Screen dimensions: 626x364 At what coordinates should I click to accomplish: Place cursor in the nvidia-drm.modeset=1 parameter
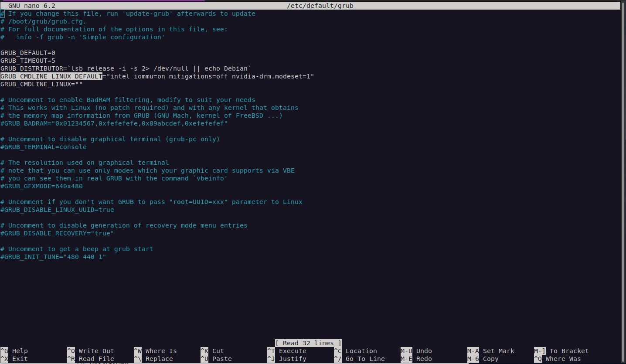(x=271, y=76)
